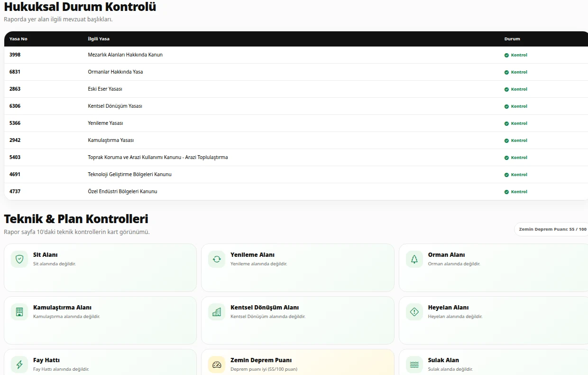Click the green check icon in row 4737
Image resolution: width=588 pixels, height=375 pixels.
click(506, 192)
